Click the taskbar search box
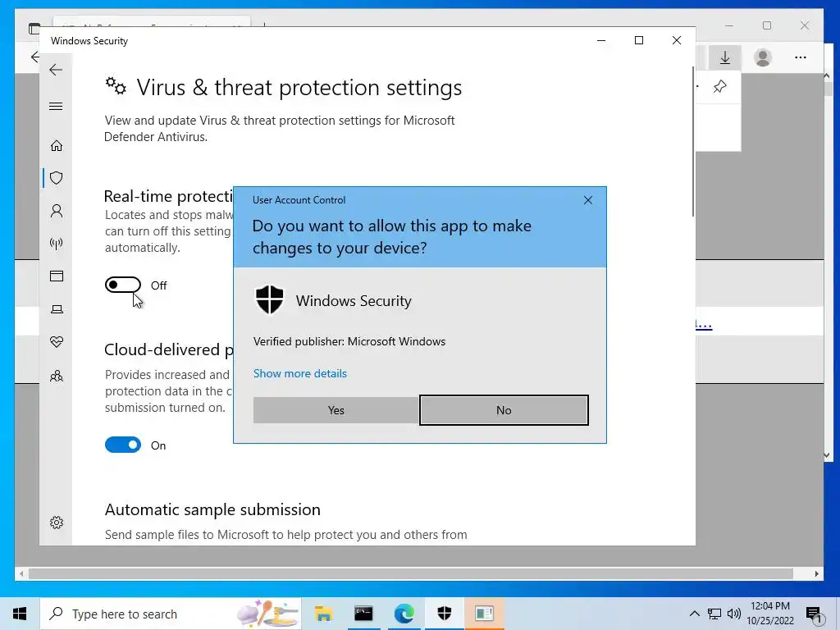Screen dimensions: 840x630 pos(171,614)
